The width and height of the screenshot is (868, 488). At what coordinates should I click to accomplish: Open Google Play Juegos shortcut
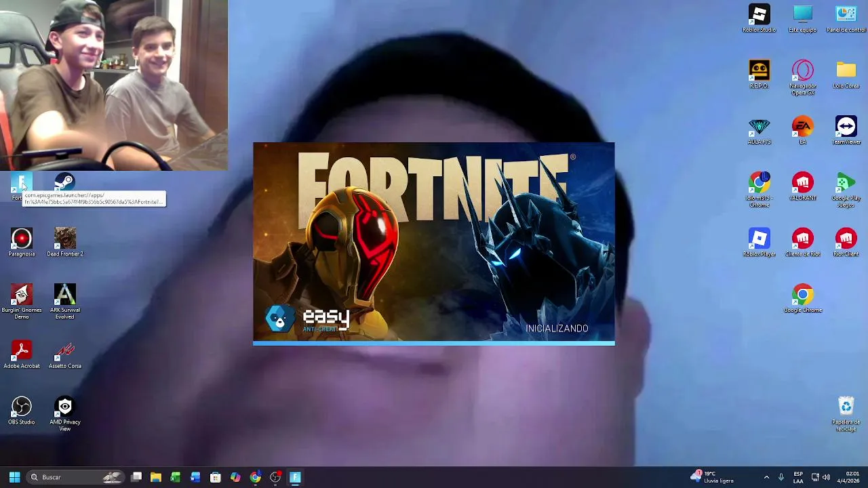pos(846,190)
